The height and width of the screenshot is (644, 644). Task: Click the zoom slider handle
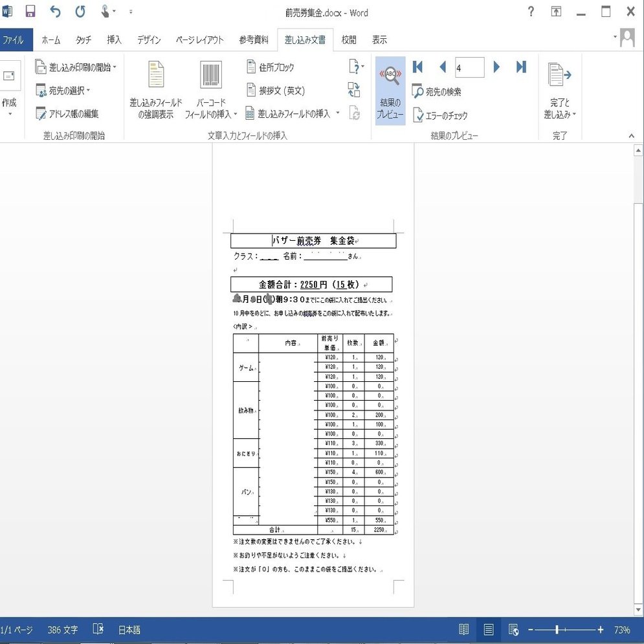tap(557, 629)
